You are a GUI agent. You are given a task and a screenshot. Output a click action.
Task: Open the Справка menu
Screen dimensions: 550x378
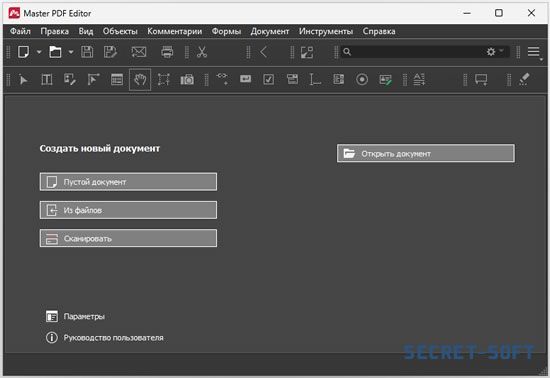pyautogui.click(x=379, y=31)
